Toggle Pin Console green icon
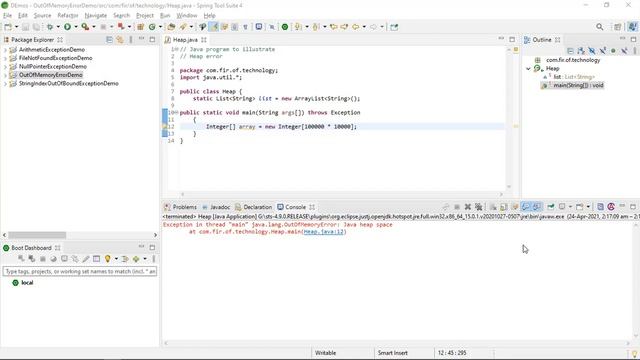The width and height of the screenshot is (640, 360). (x=551, y=207)
